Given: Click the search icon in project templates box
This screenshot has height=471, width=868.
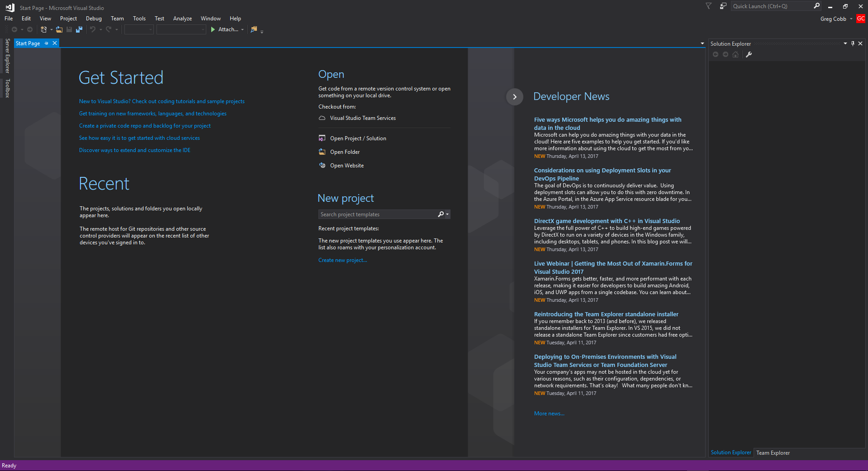Looking at the screenshot, I should [441, 214].
